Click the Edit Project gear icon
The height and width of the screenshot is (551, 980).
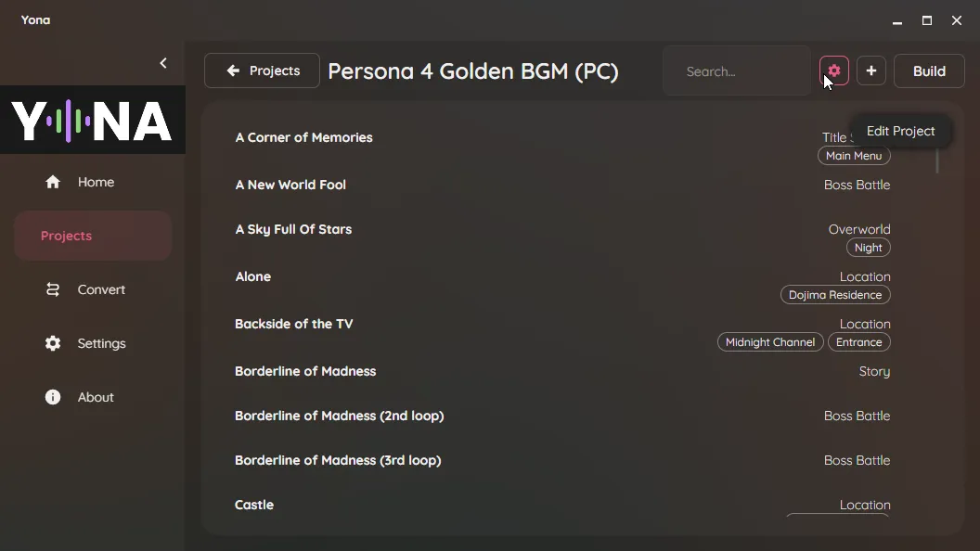coord(833,70)
